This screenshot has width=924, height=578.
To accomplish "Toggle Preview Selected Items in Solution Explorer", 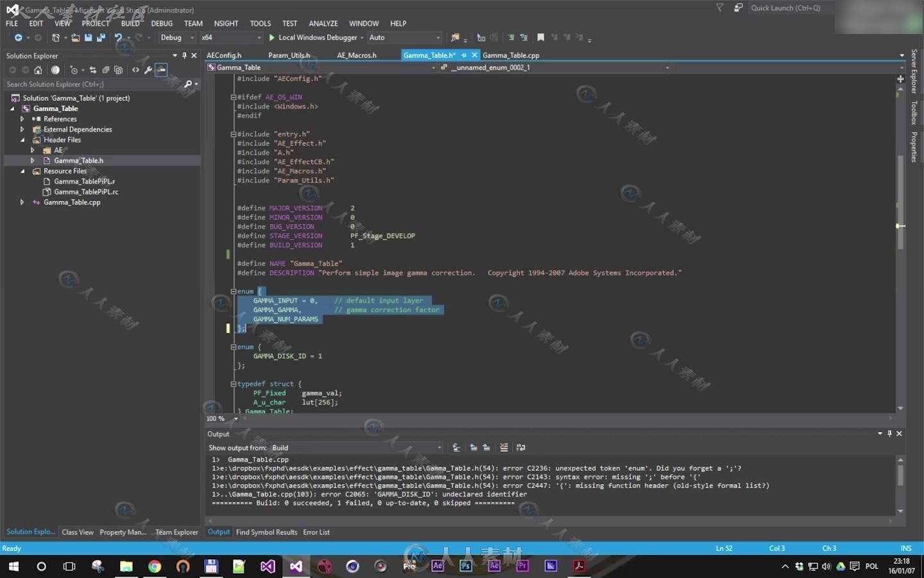I will coord(161,70).
